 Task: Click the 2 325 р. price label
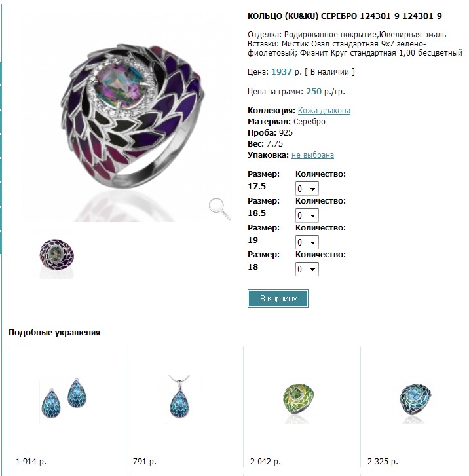coord(383,462)
